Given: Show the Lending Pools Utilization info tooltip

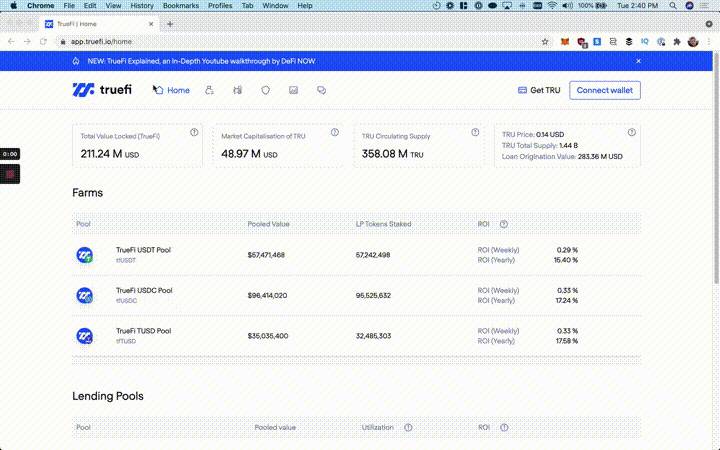Looking at the screenshot, I should tap(408, 428).
